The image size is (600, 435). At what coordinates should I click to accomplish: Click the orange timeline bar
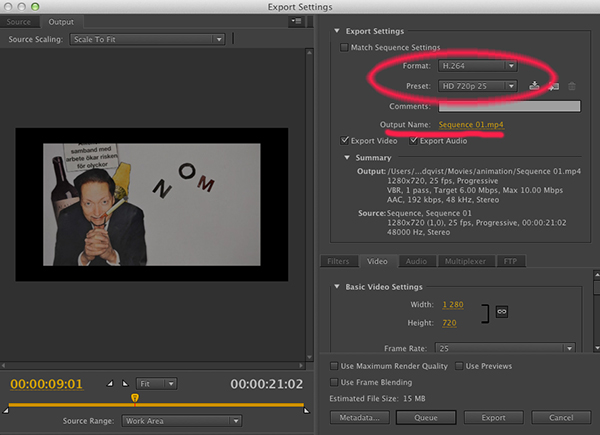tap(156, 404)
